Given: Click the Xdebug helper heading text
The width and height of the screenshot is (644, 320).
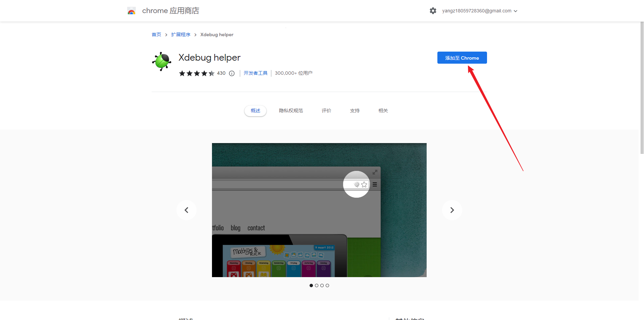Looking at the screenshot, I should (x=210, y=58).
